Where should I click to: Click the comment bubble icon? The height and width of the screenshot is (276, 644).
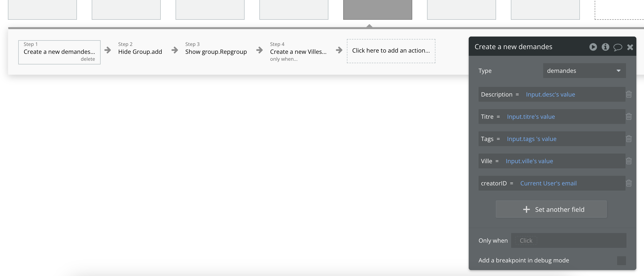tap(618, 47)
